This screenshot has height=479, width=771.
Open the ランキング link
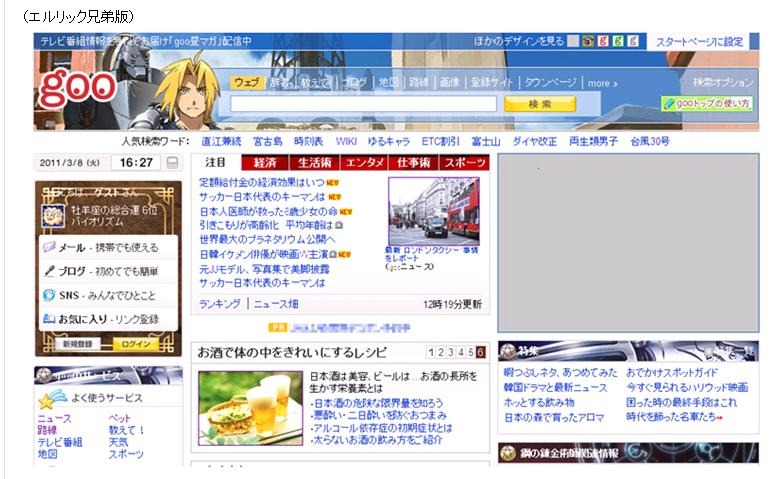click(x=220, y=304)
